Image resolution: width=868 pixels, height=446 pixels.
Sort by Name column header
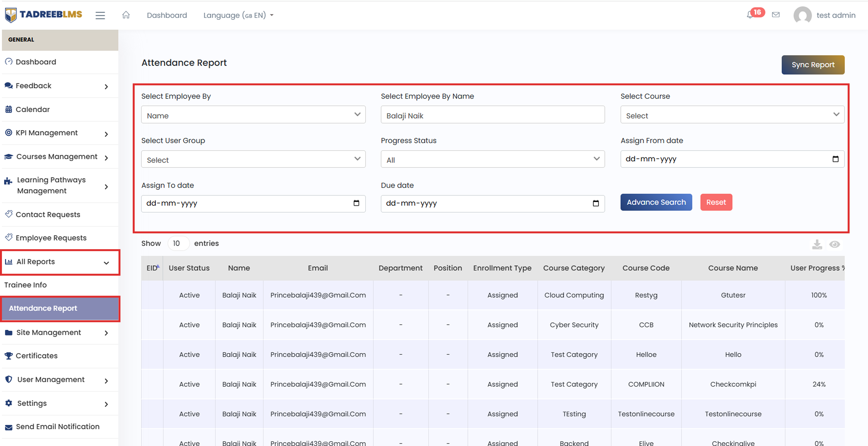click(x=239, y=268)
